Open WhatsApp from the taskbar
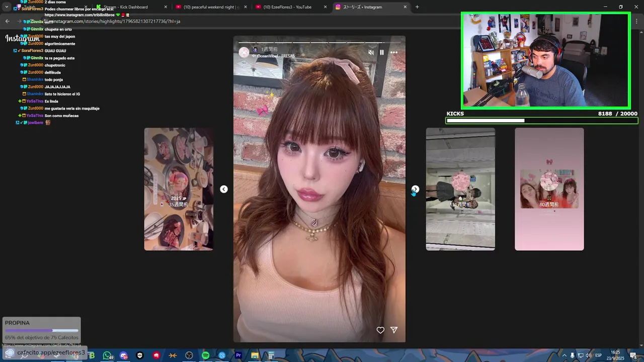 (107, 355)
